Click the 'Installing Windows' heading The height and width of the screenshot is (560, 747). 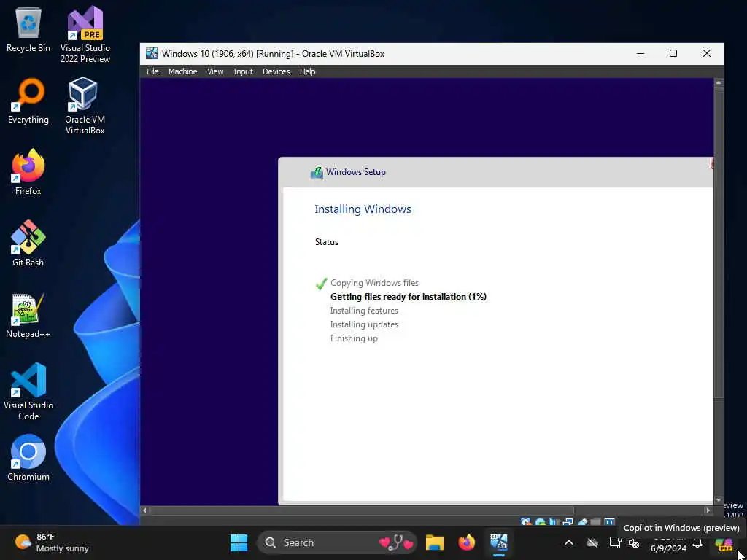363,209
